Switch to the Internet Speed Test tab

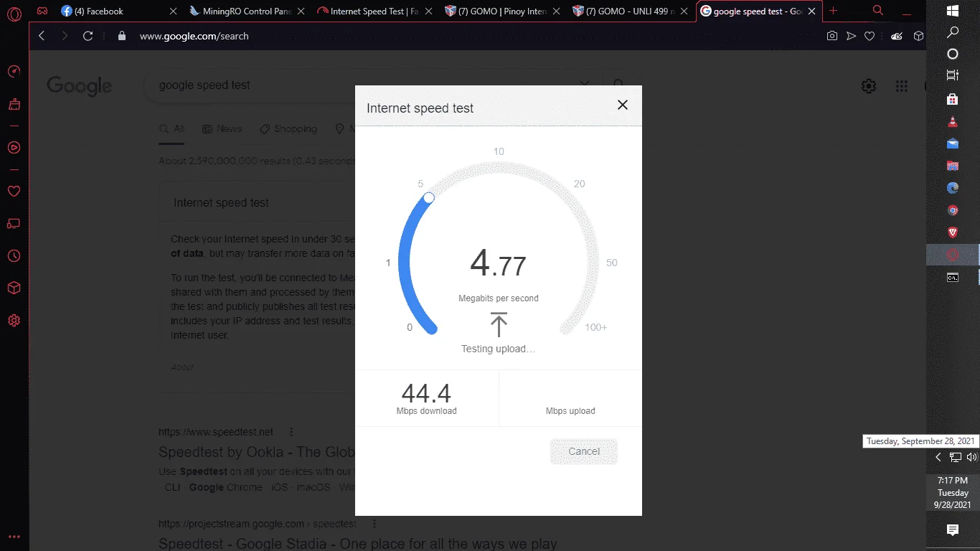(x=374, y=11)
